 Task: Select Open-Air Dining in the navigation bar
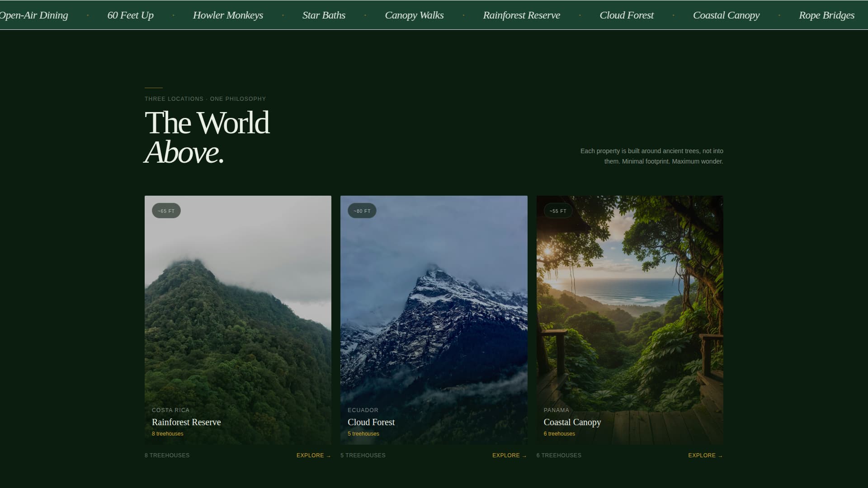[33, 15]
